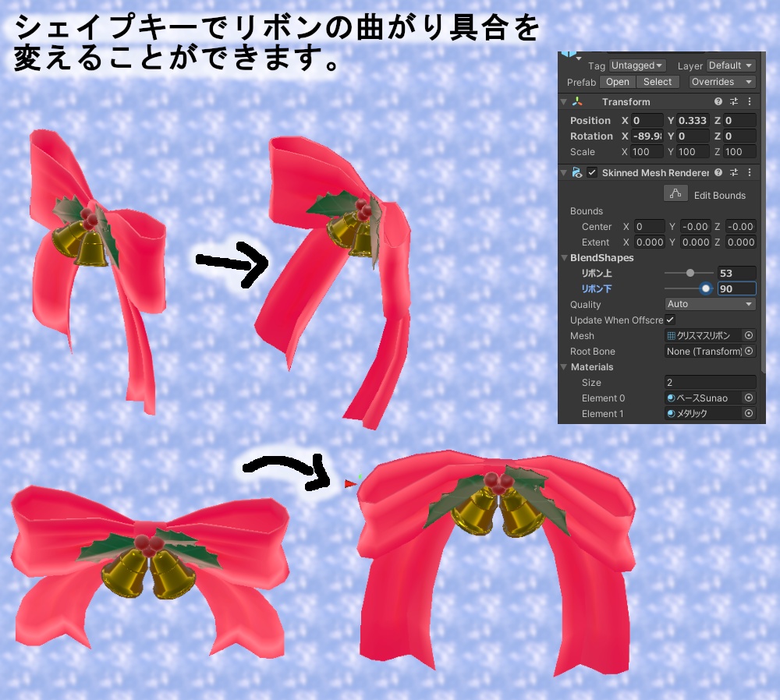
Task: Select the リボン下 value input field
Action: [x=736, y=288]
